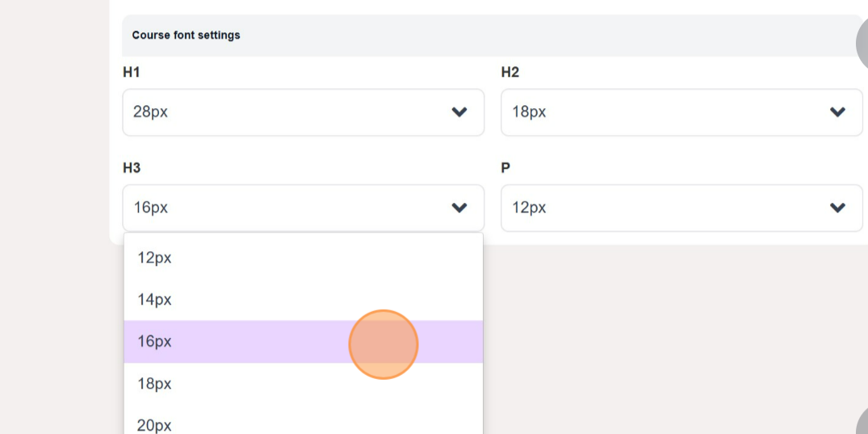
Task: Click the P field label
Action: (505, 168)
